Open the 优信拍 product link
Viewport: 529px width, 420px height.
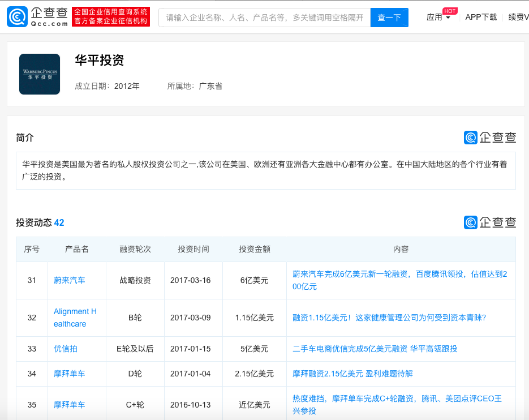pos(66,349)
